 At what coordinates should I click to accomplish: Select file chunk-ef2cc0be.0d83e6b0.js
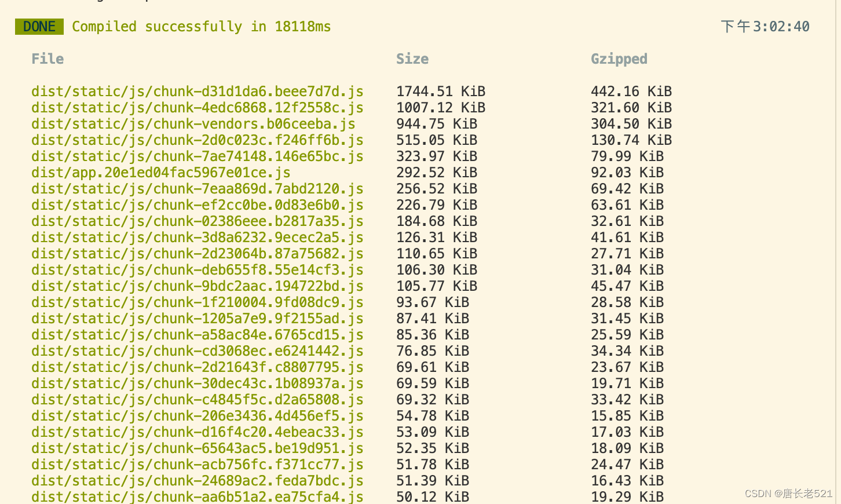[x=198, y=205]
